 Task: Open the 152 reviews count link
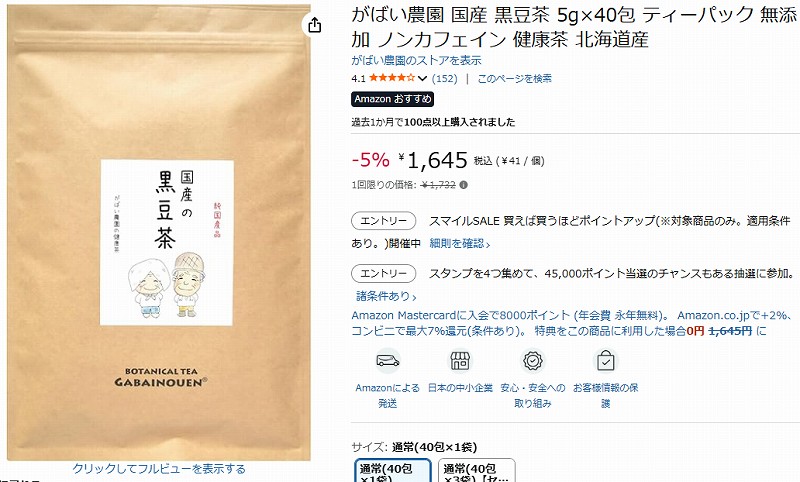point(444,79)
